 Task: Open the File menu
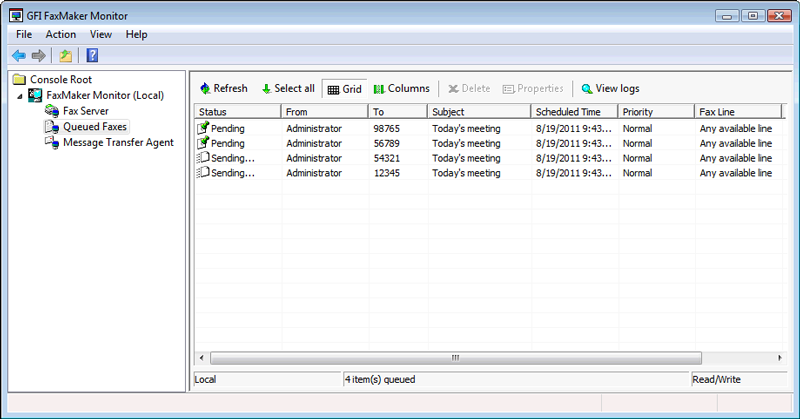(x=24, y=34)
